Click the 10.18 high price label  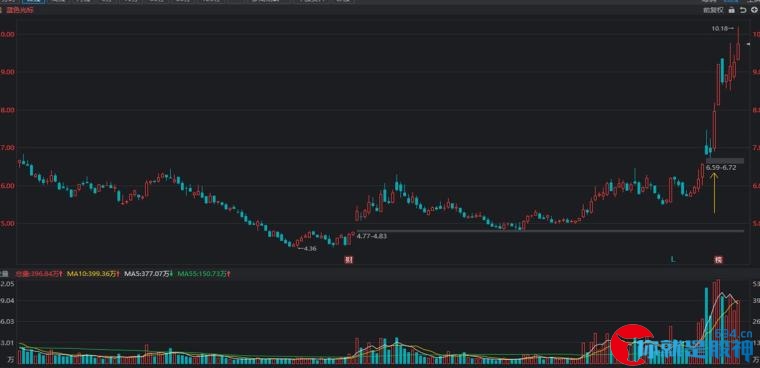pos(722,29)
